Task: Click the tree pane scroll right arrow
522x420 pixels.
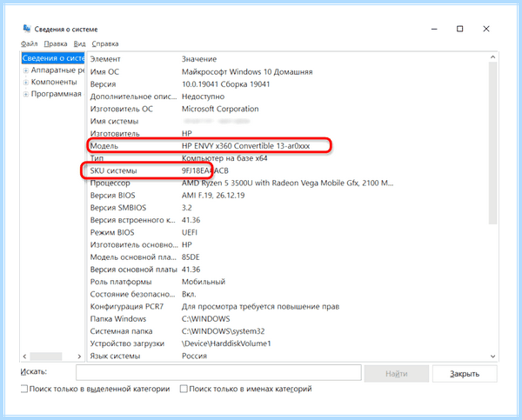Action: [79, 357]
